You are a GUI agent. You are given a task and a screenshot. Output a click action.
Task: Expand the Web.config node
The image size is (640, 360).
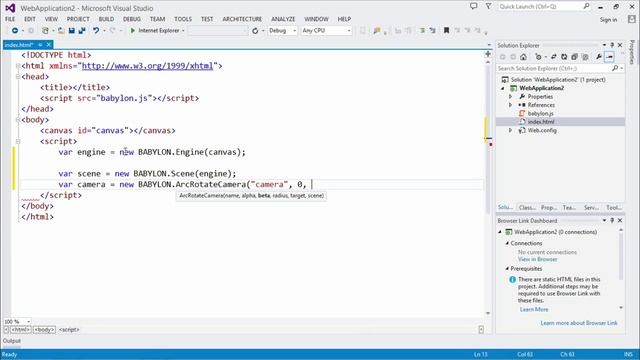[510, 130]
